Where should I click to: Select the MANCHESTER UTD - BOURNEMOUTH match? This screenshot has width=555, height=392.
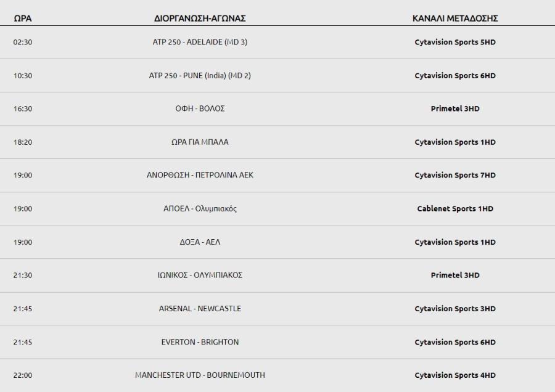coord(200,375)
